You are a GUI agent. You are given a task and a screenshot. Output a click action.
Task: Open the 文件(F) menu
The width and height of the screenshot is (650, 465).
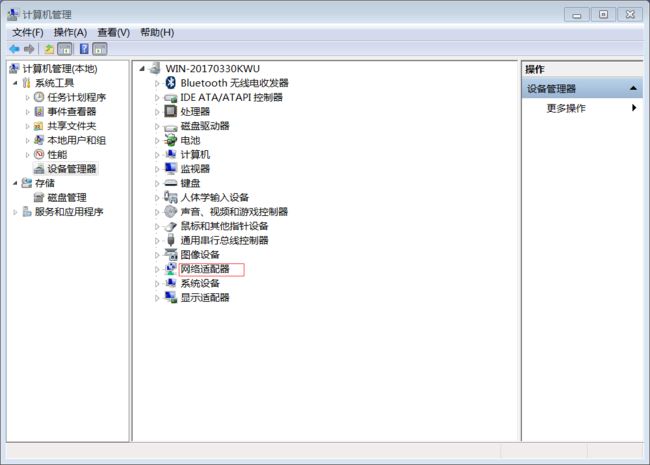[x=28, y=33]
